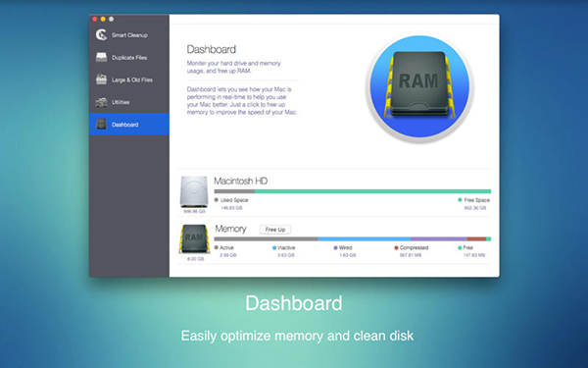The image size is (588, 368).
Task: Click the "Monitor your hard drive" description text
Action: pyautogui.click(x=233, y=67)
